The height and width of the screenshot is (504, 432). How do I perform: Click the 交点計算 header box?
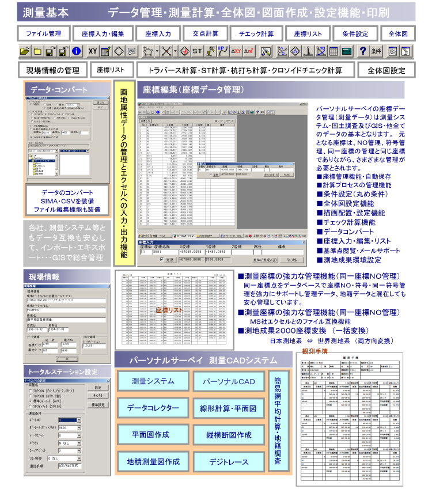click(x=206, y=33)
